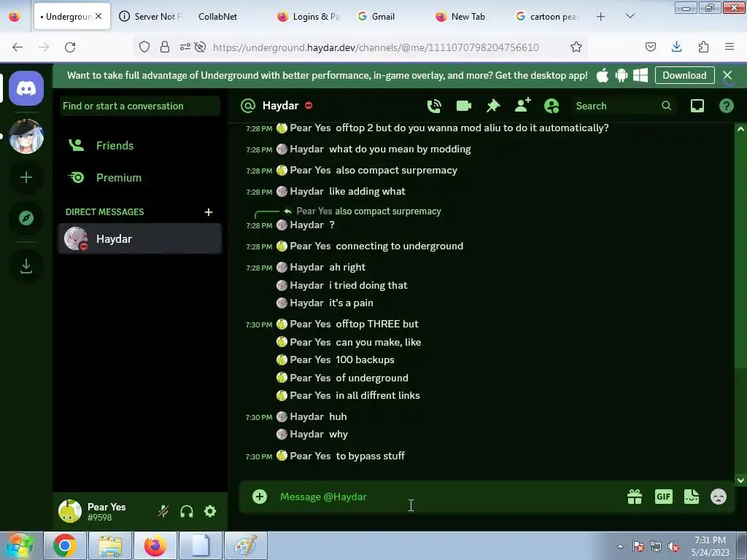Click Download apps icon in server sidebar
This screenshot has width=747, height=560.
[x=26, y=265]
